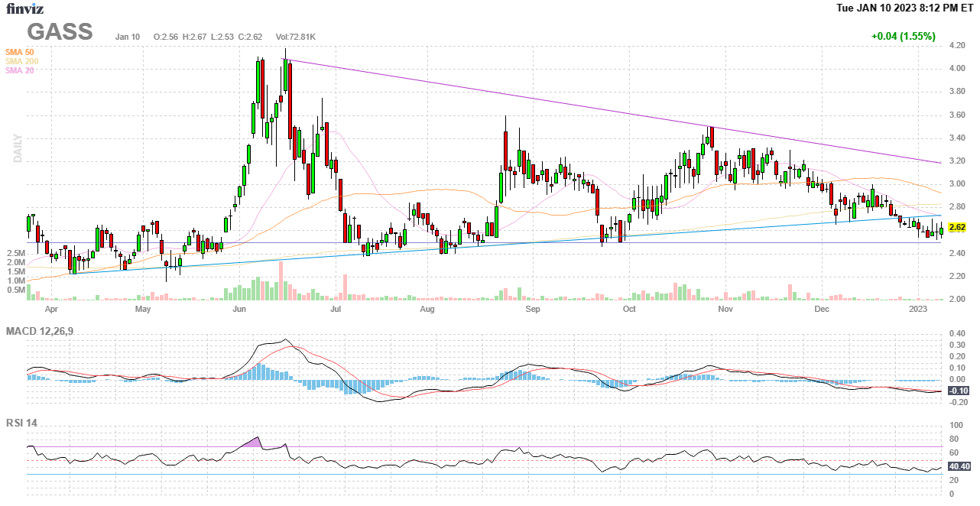Viewport: 980px width, 506px height.
Task: Click the C:2.62 closing price readout
Action: pos(250,37)
